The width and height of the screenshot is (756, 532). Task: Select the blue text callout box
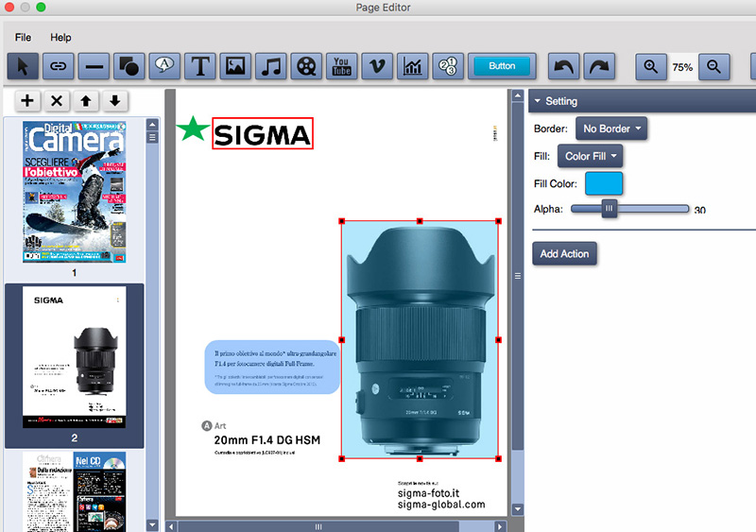[x=273, y=367]
